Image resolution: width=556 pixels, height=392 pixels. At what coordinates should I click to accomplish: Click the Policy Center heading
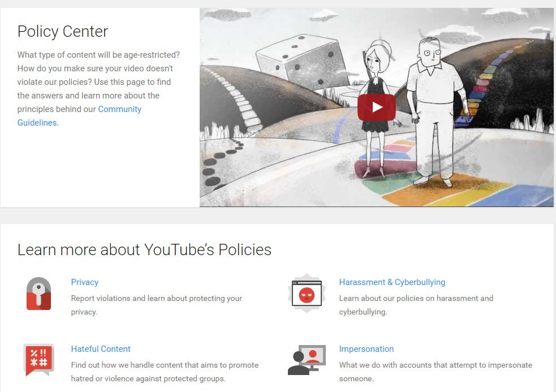point(62,31)
